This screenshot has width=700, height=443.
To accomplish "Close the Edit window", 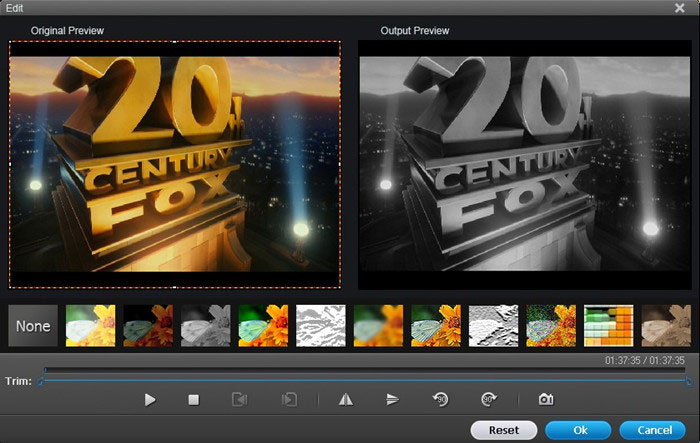I will [x=679, y=8].
